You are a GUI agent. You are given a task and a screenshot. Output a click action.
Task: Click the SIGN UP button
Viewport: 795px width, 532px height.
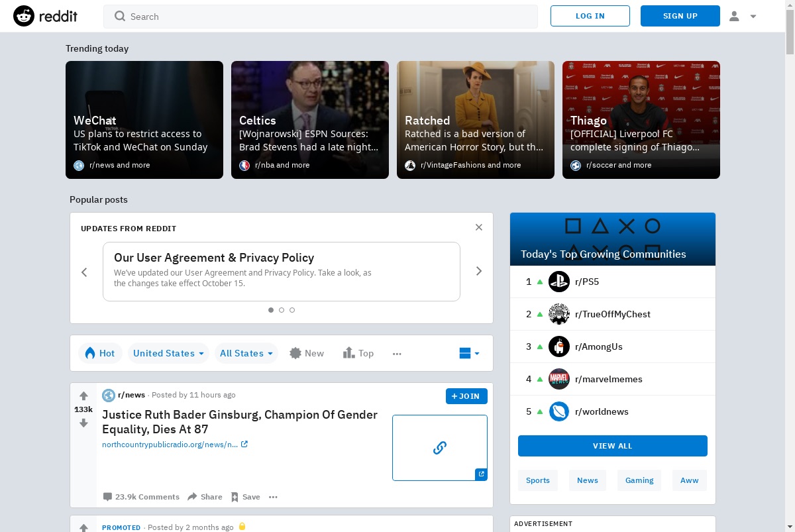pyautogui.click(x=680, y=16)
